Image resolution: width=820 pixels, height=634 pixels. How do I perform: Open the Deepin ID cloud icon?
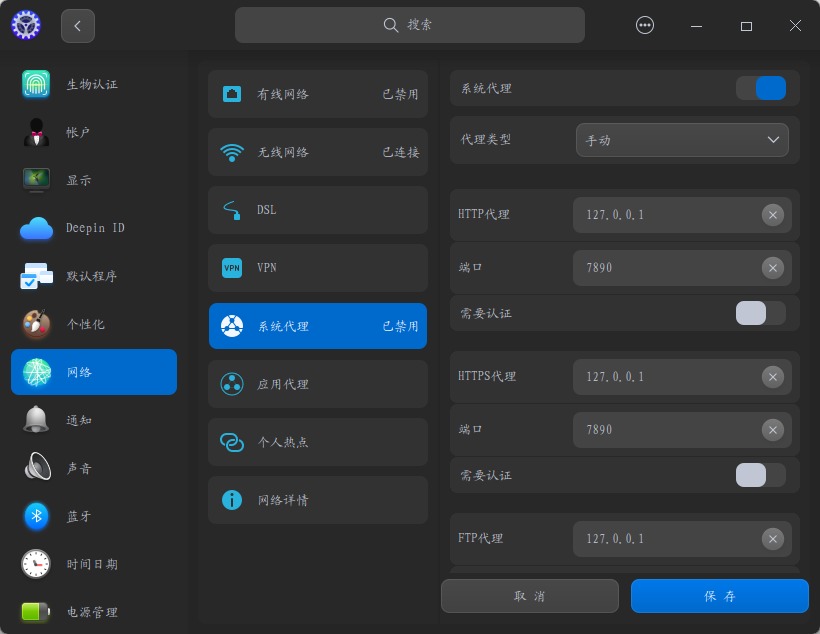(x=36, y=228)
